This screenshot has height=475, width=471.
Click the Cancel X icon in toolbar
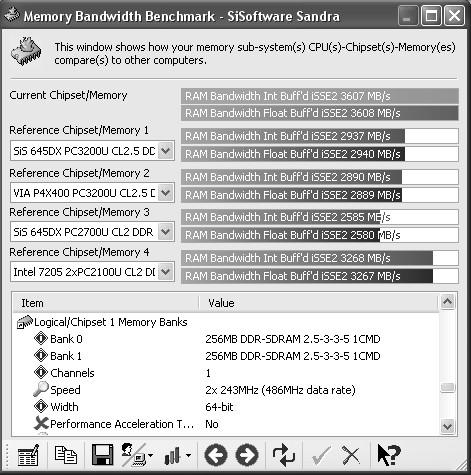[x=351, y=455]
